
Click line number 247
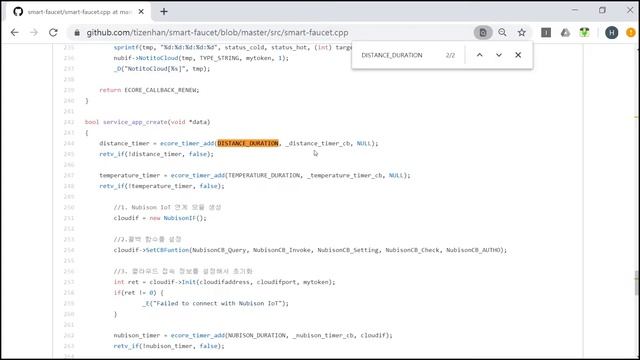[x=69, y=175]
